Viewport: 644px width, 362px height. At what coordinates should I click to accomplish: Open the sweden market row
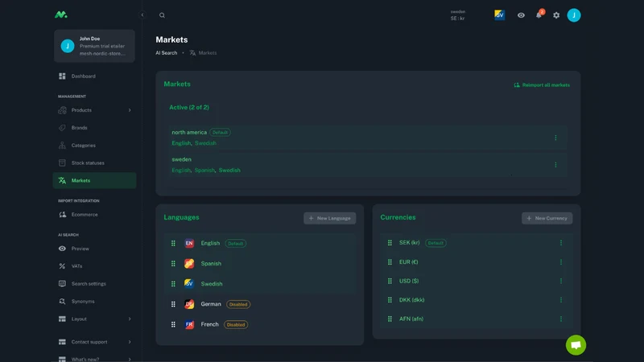tap(368, 165)
